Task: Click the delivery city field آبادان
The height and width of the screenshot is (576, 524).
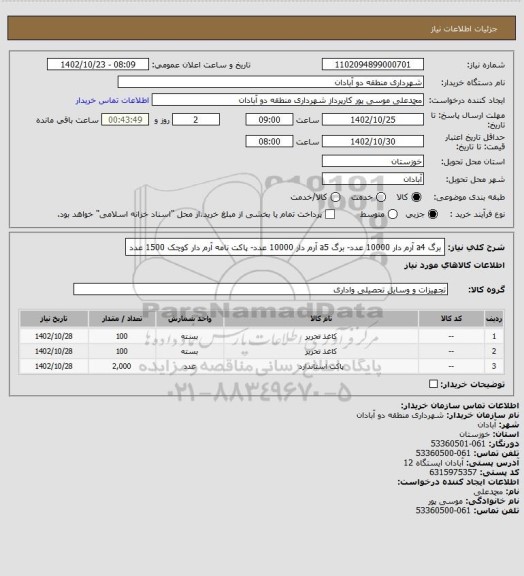Action: click(x=373, y=179)
